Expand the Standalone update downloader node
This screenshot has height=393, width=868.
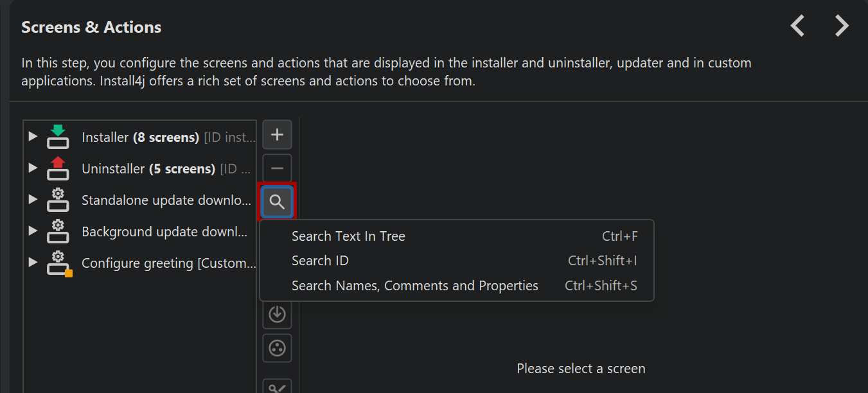[33, 200]
